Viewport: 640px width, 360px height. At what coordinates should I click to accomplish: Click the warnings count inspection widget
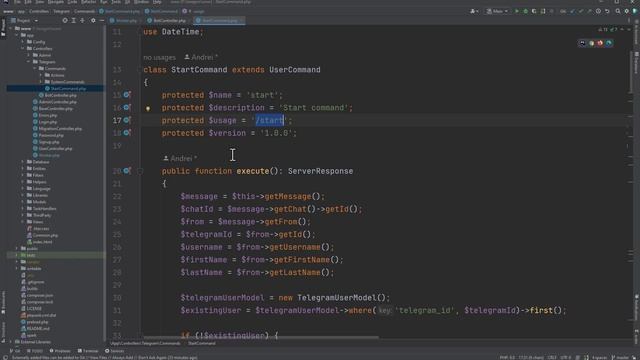click(607, 30)
